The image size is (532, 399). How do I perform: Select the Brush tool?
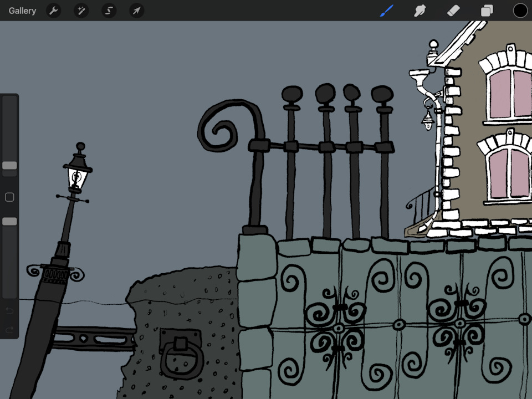pyautogui.click(x=386, y=11)
